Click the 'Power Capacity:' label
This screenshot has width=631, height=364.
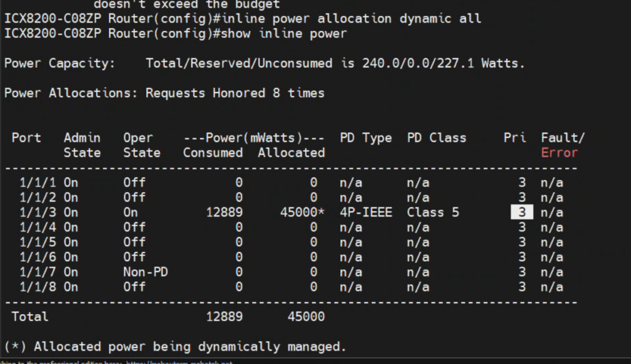[59, 63]
